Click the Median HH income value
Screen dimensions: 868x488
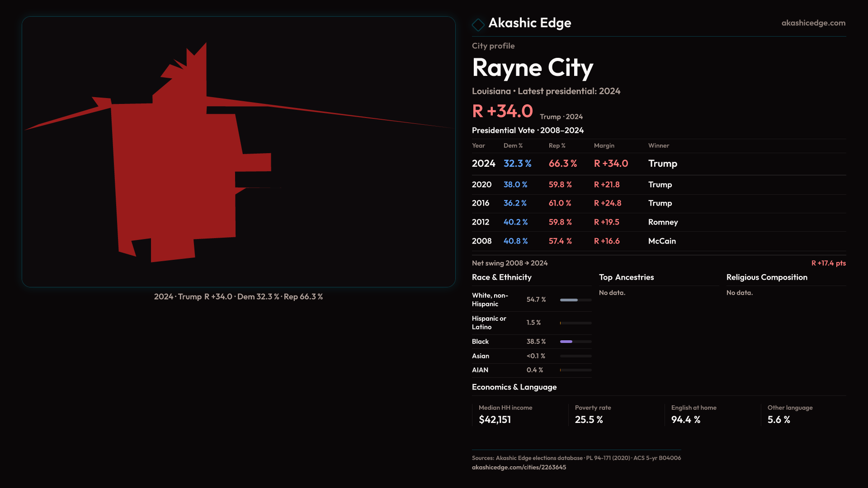pyautogui.click(x=495, y=420)
